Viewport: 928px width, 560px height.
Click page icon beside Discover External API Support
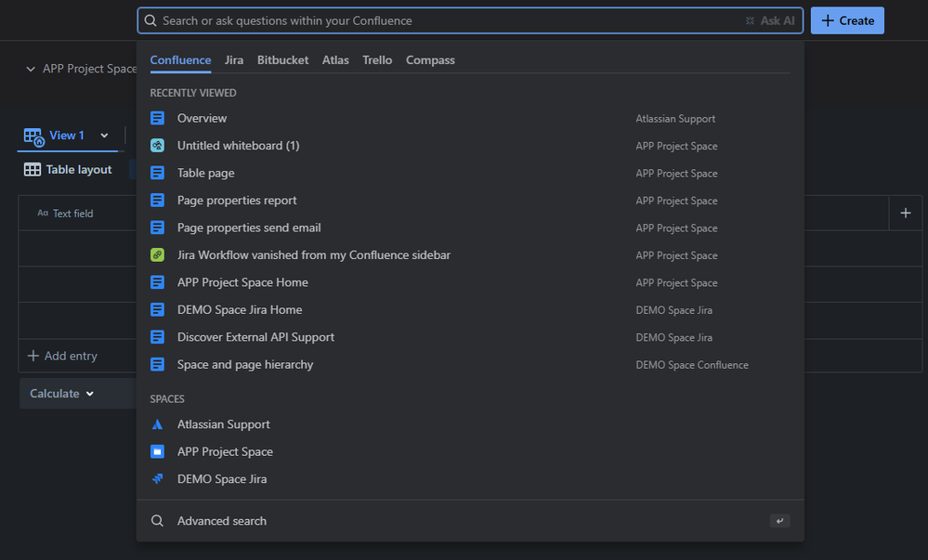pos(157,337)
